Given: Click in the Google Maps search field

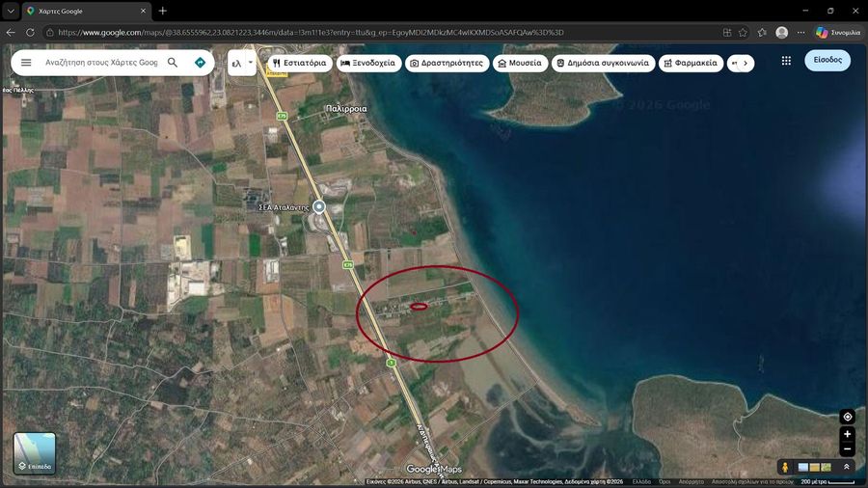Looking at the screenshot, I should [x=101, y=63].
